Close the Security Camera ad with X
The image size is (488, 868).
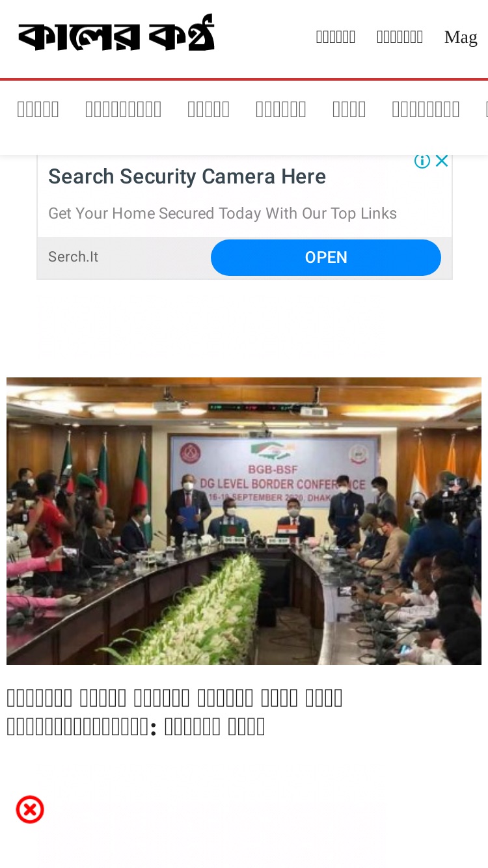point(442,161)
